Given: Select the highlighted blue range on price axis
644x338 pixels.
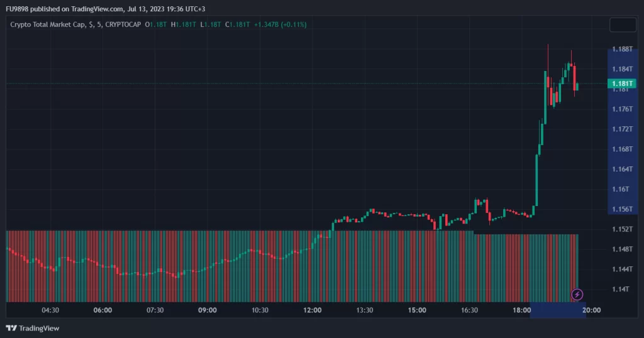Looking at the screenshot, I should (623, 131).
